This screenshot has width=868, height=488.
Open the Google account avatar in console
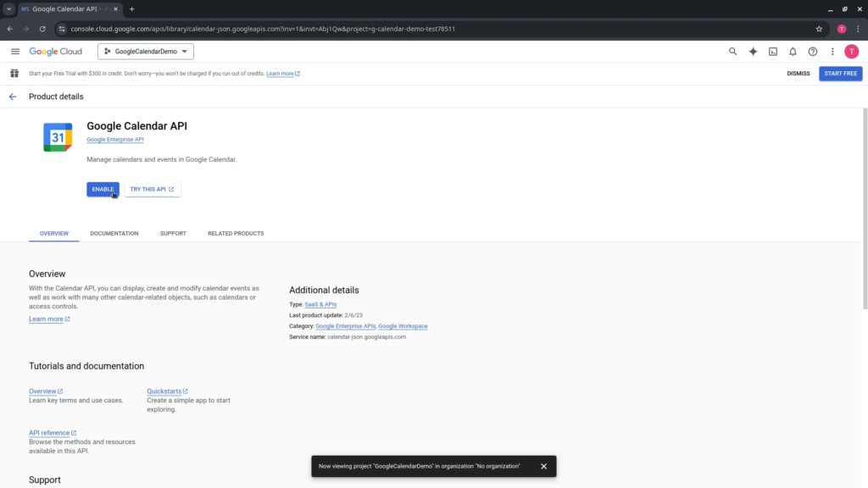coord(851,52)
